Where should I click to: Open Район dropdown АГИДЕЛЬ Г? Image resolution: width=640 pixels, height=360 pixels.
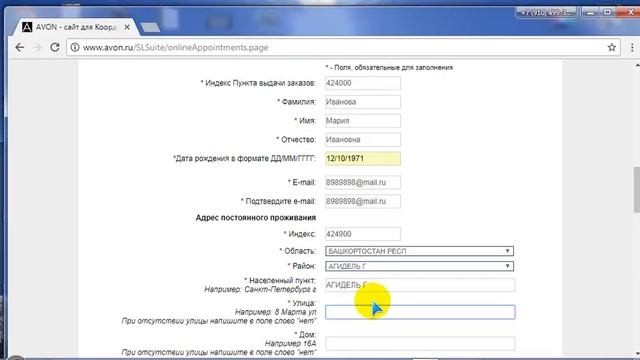click(419, 266)
